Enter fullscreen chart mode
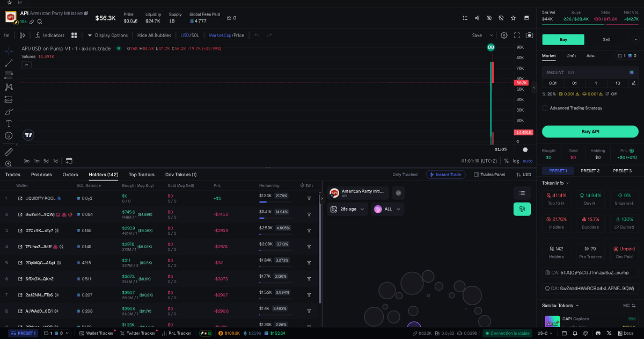644x339 pixels. pos(517,35)
